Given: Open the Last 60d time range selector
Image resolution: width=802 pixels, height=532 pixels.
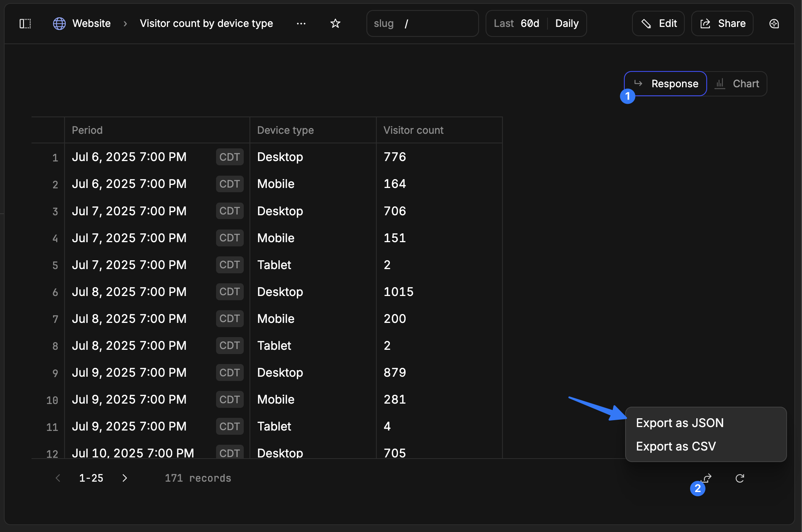Looking at the screenshot, I should coord(516,23).
